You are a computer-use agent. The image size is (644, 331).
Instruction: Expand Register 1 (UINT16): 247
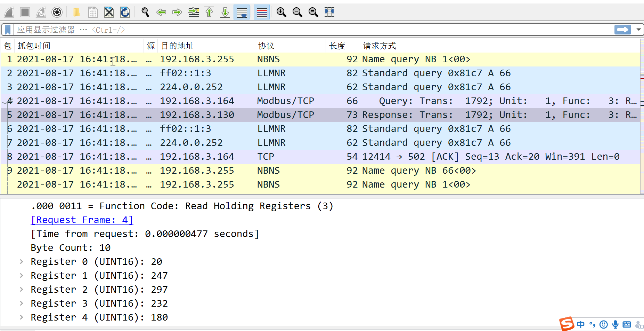[22, 275]
